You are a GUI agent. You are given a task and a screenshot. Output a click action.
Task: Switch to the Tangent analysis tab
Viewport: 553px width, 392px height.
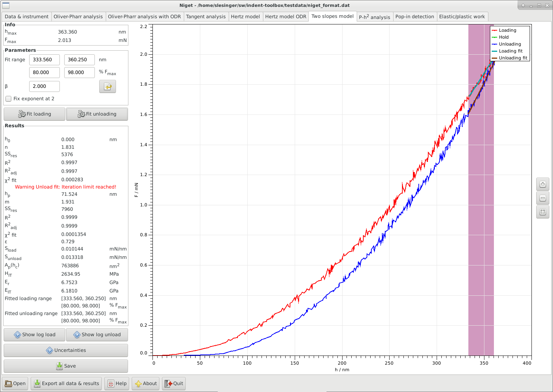[x=206, y=17]
